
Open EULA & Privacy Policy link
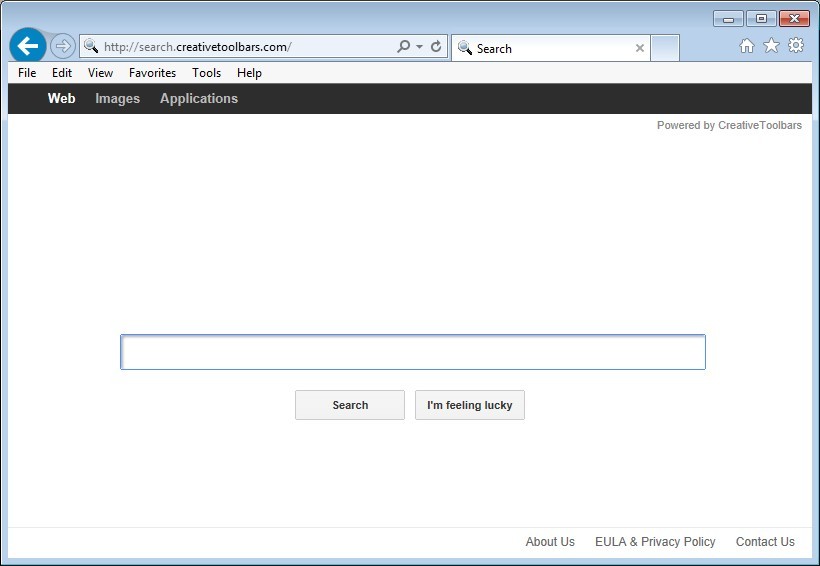[x=655, y=541]
